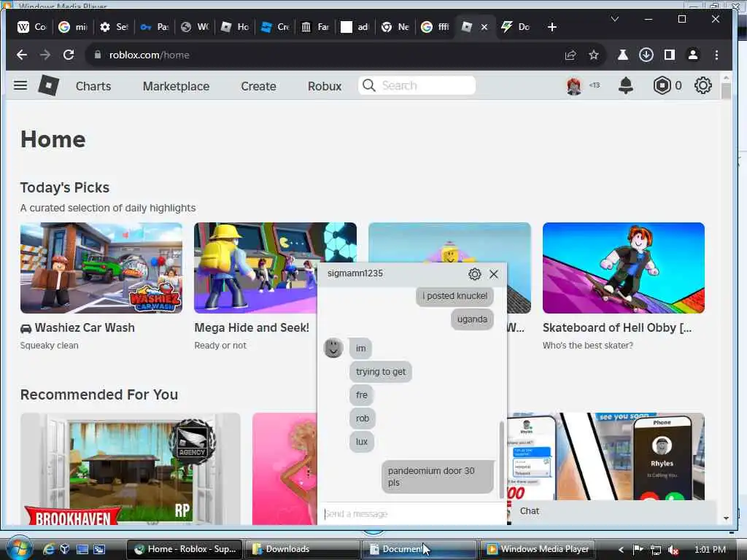The height and width of the screenshot is (560, 747).
Task: Open action center flag tray icon
Action: point(638,550)
